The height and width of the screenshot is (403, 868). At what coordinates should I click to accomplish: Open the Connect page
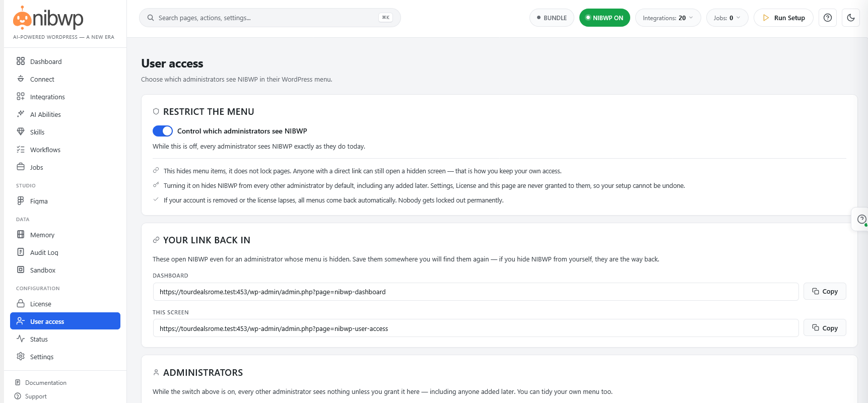[x=65, y=79]
